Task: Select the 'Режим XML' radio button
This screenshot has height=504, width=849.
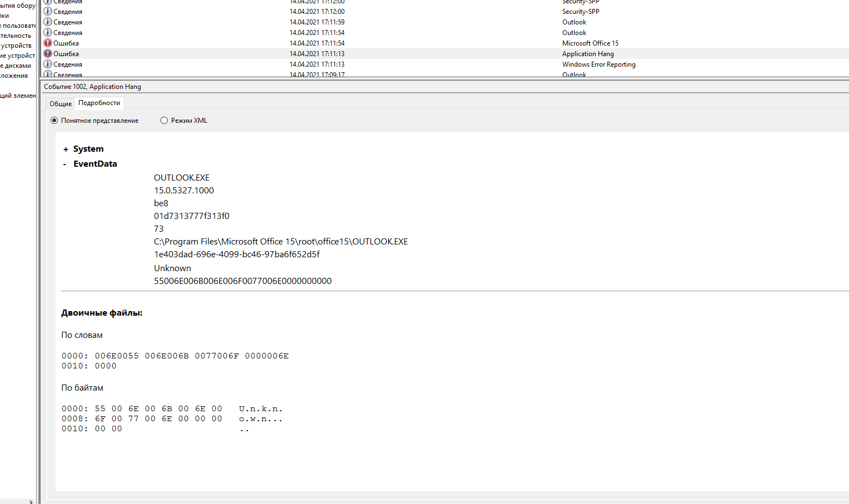Action: click(164, 121)
